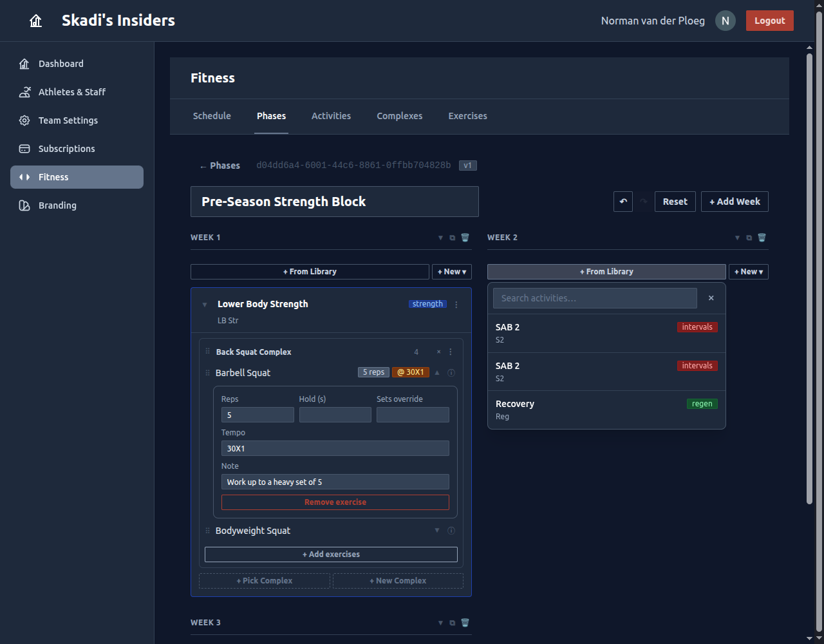Open the Dashboard sidebar item
Image resolution: width=824 pixels, height=644 pixels.
(x=77, y=64)
